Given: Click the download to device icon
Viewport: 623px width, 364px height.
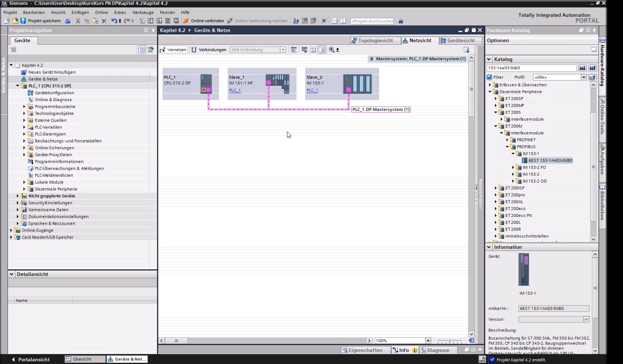Looking at the screenshot, I should coord(151,21).
